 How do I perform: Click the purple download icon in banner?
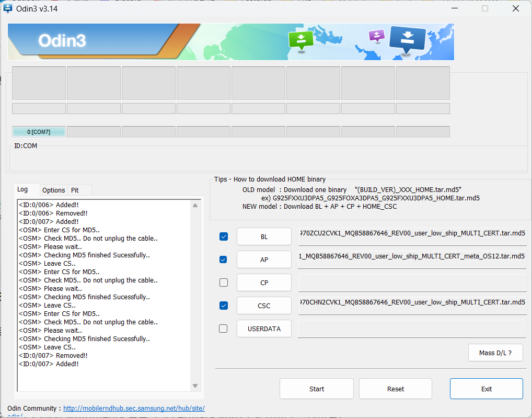(377, 36)
